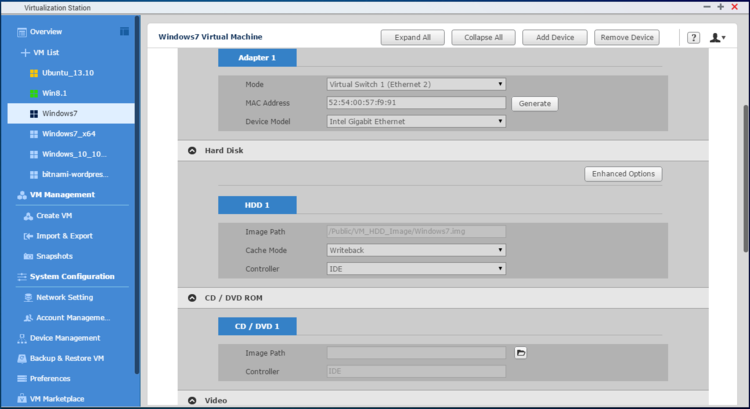Click the plus icon beside VM List
The height and width of the screenshot is (409, 750).
tap(25, 53)
